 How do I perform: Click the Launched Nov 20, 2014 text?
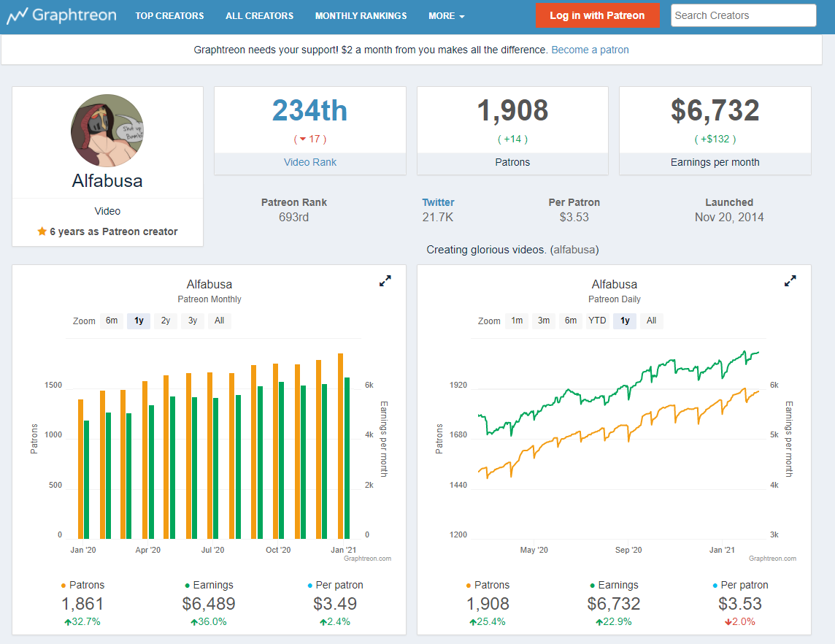(x=729, y=210)
